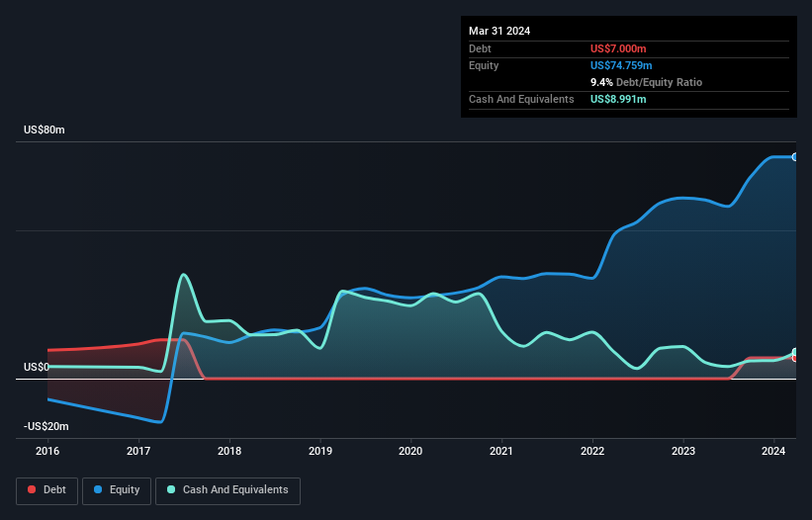The width and height of the screenshot is (812, 520).
Task: Click the Equity label in tooltip
Action: 484,65
